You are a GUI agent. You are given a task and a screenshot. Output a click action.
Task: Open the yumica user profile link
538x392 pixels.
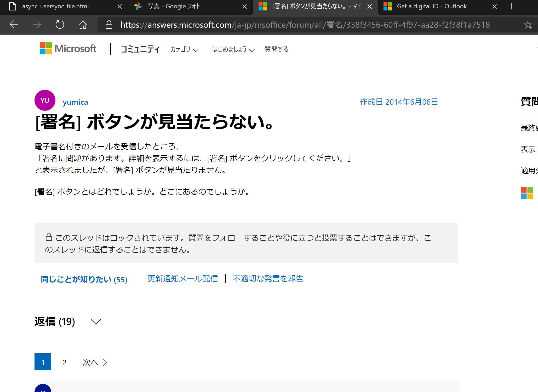(x=75, y=102)
